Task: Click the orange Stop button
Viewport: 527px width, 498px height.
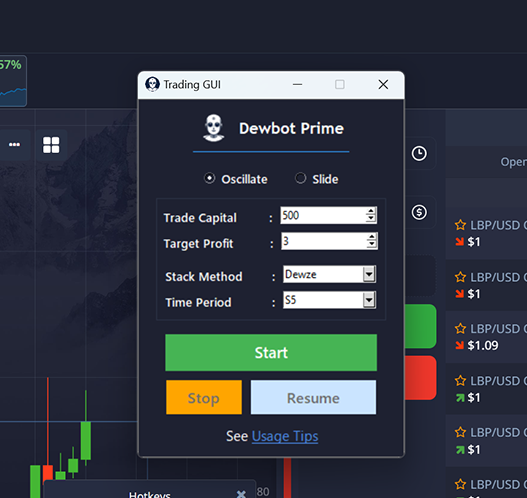Action: point(204,397)
